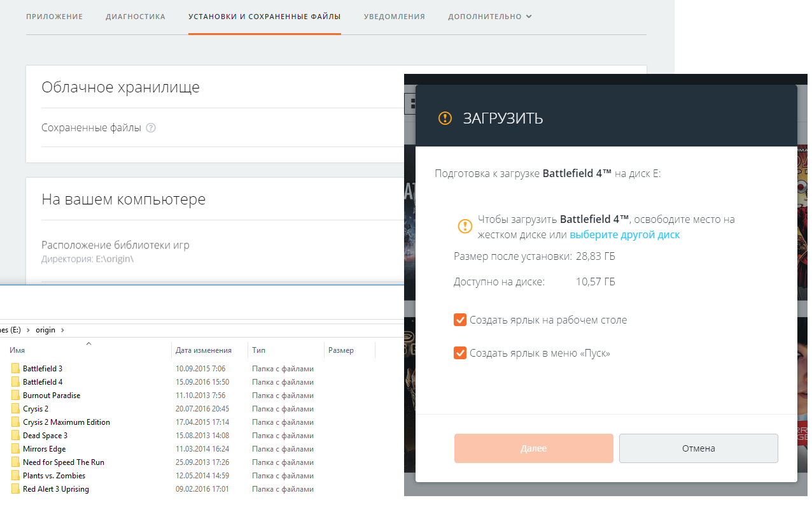Image resolution: width=812 pixels, height=528 pixels.
Task: Follow the выберите другой диск link
Action: [x=625, y=234]
